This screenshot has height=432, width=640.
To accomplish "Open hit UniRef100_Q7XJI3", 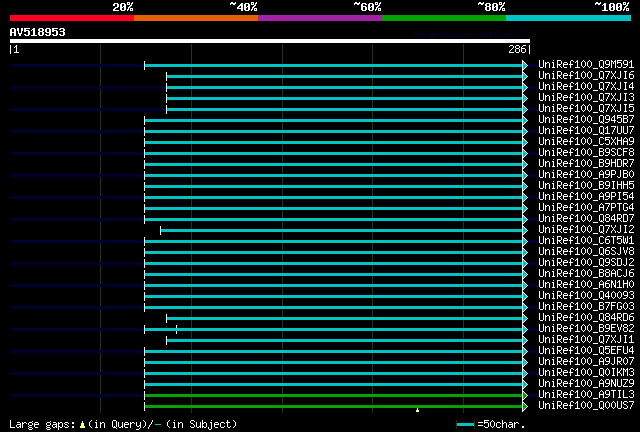I will tap(586, 98).
